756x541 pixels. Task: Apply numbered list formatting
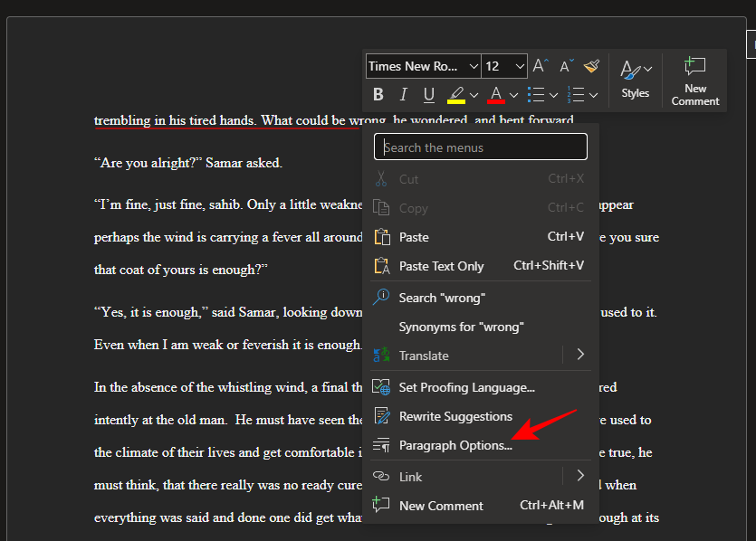[x=576, y=95]
